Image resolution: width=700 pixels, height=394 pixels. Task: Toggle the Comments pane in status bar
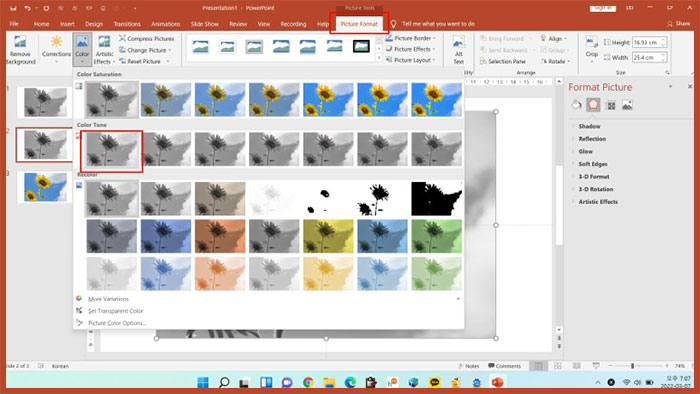click(x=504, y=366)
